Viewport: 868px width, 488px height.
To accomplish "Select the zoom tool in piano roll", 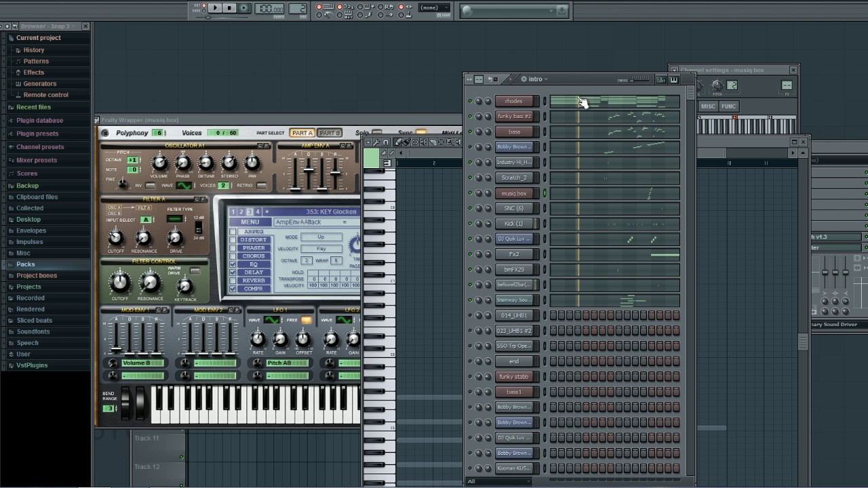I will pyautogui.click(x=449, y=142).
